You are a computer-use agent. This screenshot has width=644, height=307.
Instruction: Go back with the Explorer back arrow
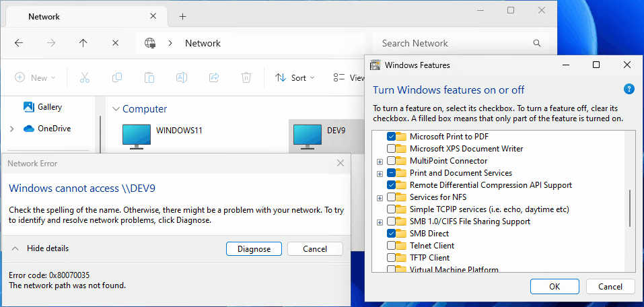[x=18, y=43]
